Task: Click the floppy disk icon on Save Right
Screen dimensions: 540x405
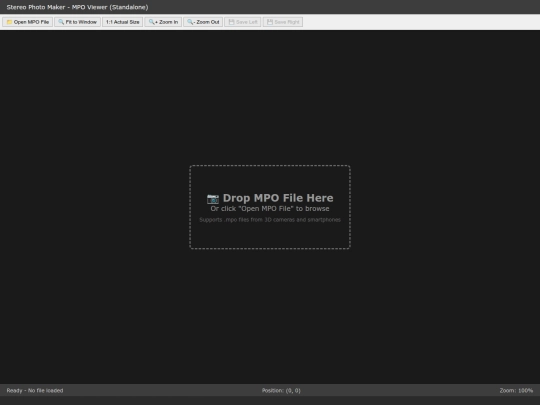Action: click(x=270, y=22)
